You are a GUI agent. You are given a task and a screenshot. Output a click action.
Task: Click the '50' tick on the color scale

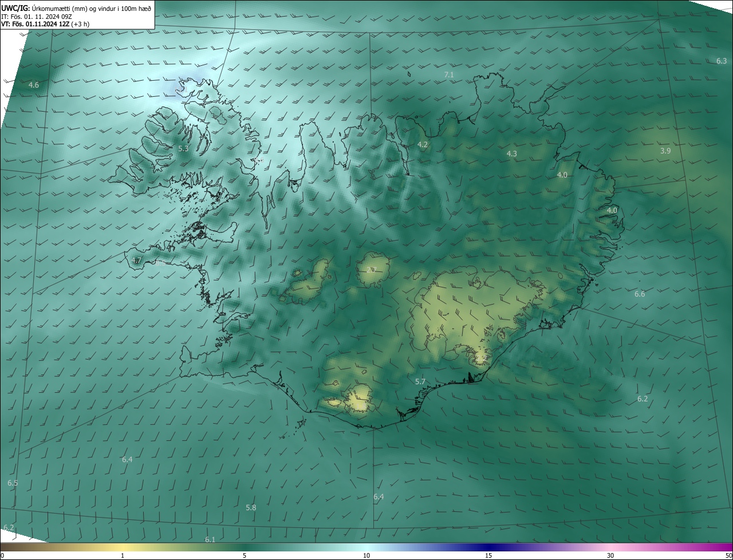(728, 555)
